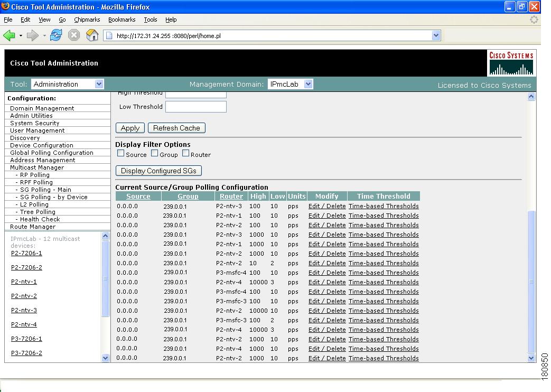This screenshot has width=551, height=392.
Task: Select L2 Polling item
Action: [34, 204]
